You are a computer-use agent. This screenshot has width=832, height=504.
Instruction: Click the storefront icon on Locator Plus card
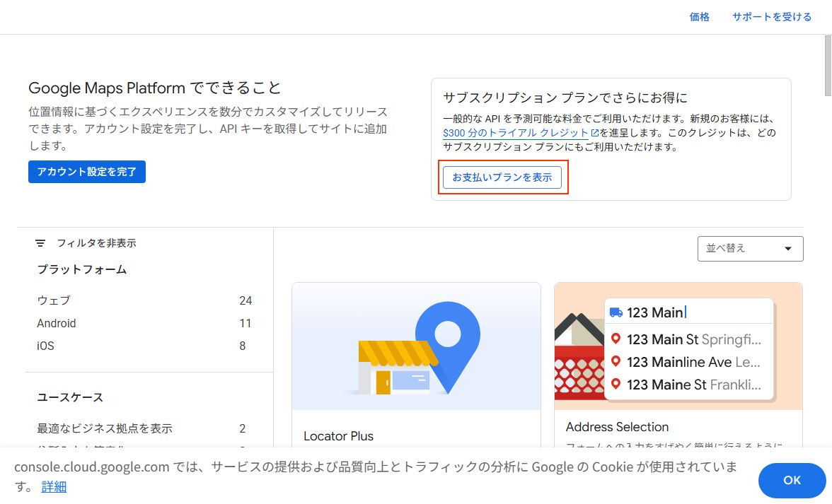click(x=395, y=368)
